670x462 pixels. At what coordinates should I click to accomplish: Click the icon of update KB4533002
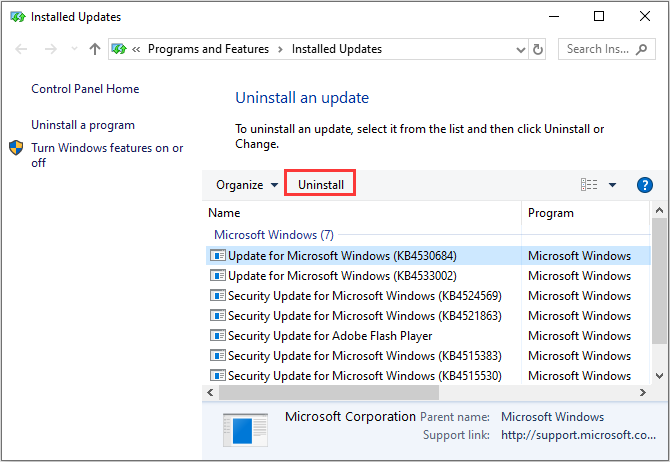click(x=217, y=275)
